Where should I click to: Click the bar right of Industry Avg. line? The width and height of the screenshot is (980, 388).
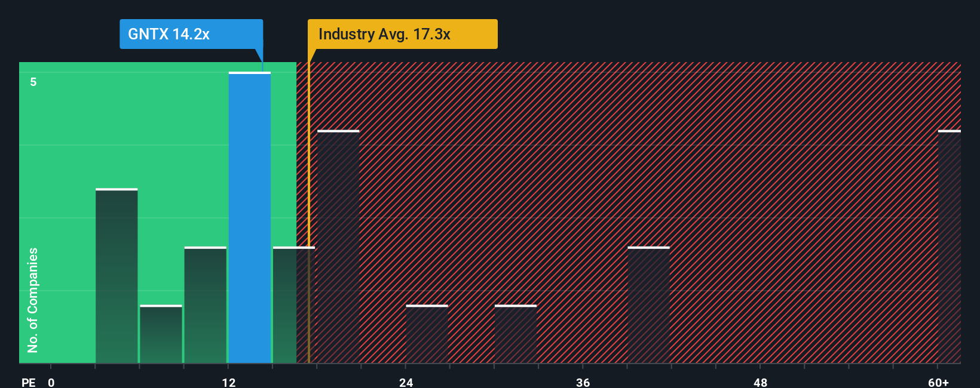(338, 247)
